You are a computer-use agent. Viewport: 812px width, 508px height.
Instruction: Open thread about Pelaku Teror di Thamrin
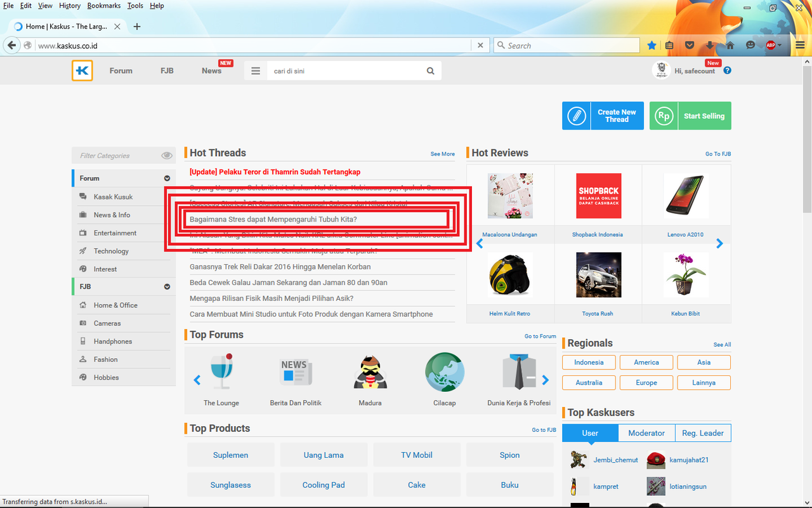[275, 171]
